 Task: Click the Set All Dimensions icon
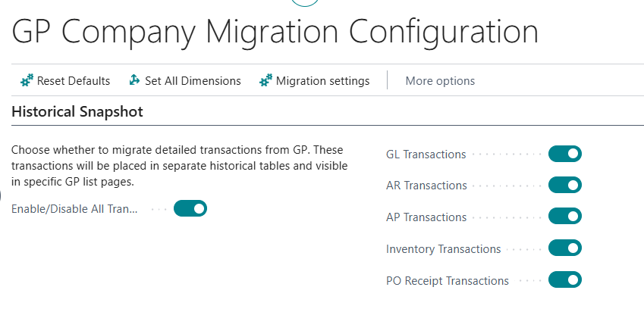click(134, 80)
